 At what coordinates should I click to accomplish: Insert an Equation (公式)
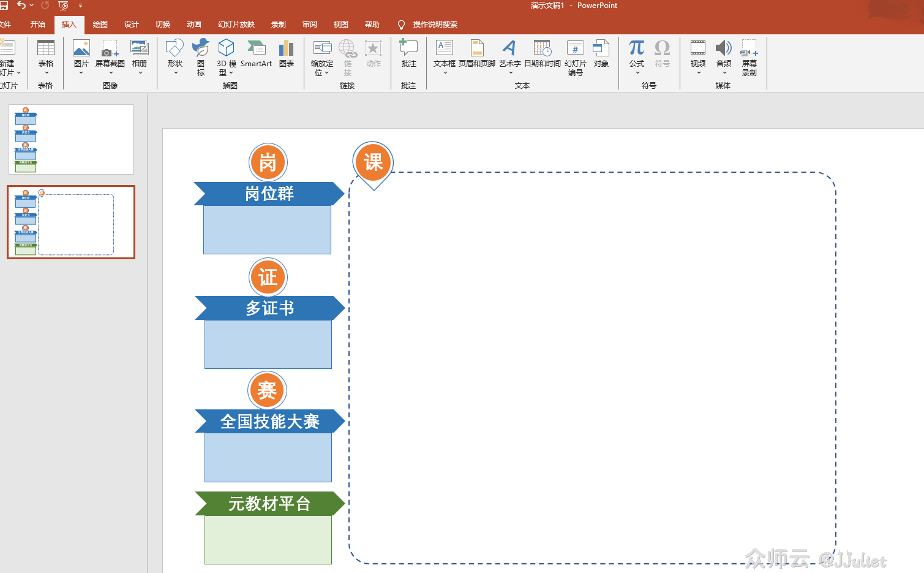click(637, 56)
